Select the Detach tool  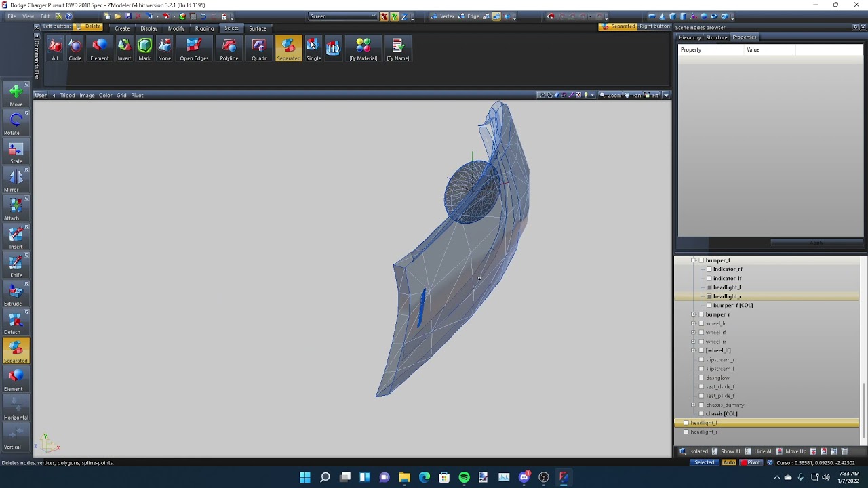point(16,323)
